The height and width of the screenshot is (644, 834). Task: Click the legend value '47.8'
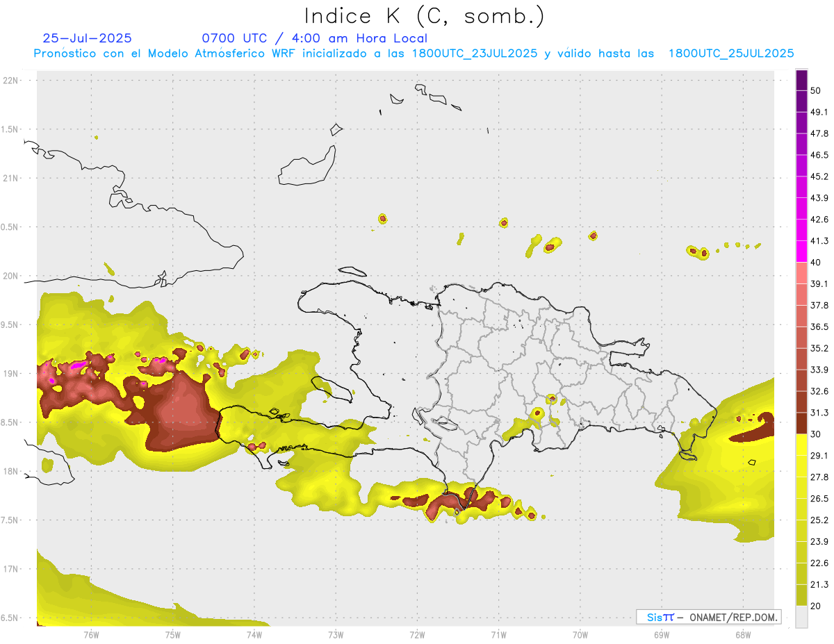pyautogui.click(x=819, y=133)
